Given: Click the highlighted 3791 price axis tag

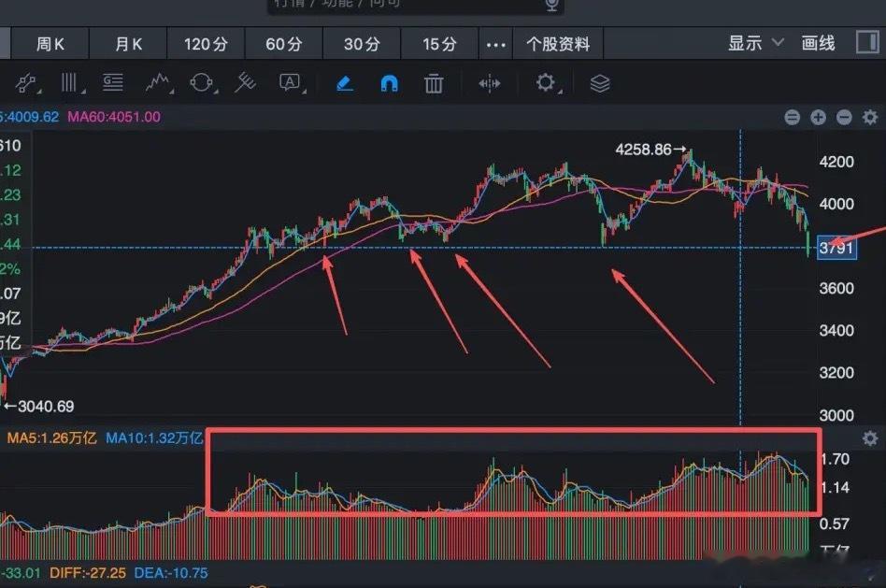Looking at the screenshot, I should (x=836, y=248).
